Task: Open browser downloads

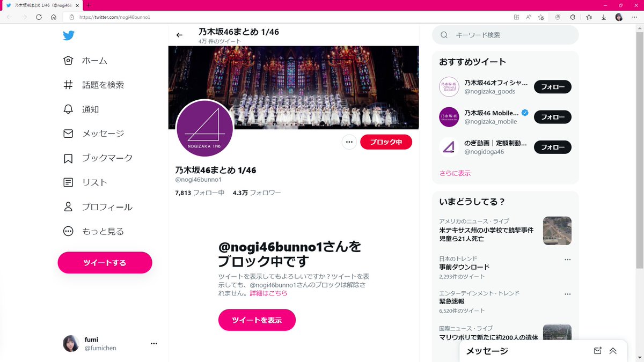Action: click(x=604, y=17)
